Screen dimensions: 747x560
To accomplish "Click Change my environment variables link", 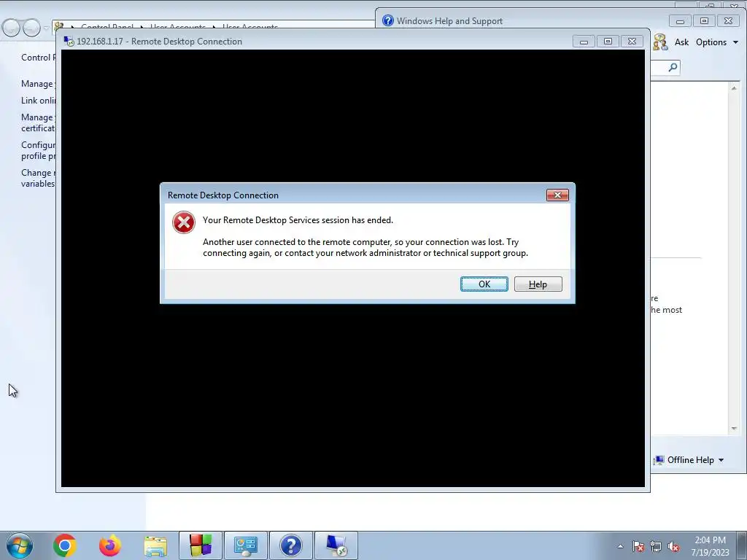I will click(38, 178).
